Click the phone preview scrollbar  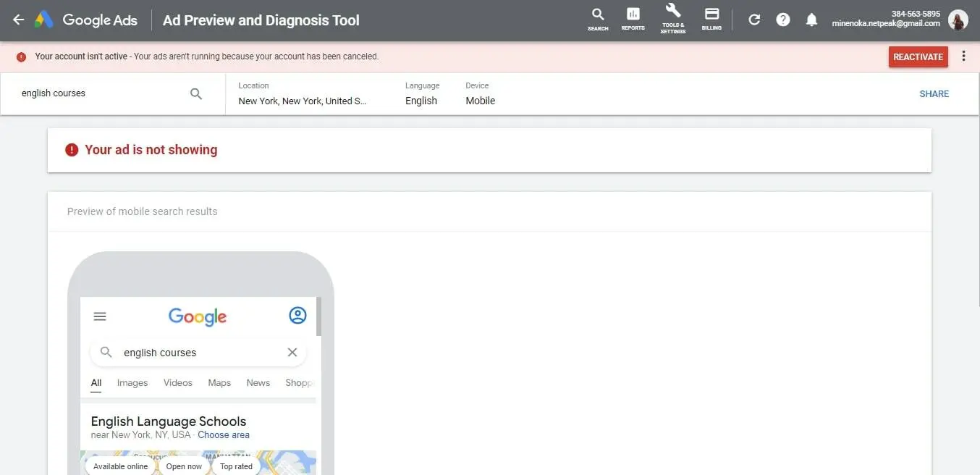coord(318,315)
